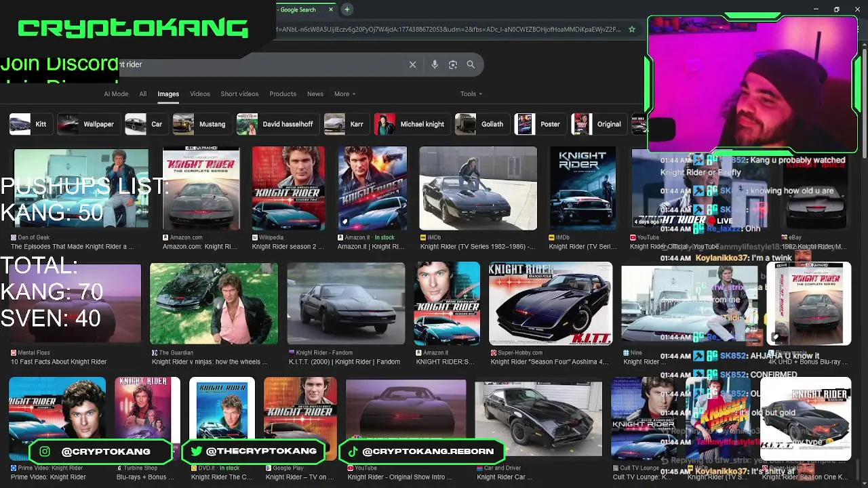Filter images by the Wallpaper chip
The image size is (868, 488).
[87, 124]
